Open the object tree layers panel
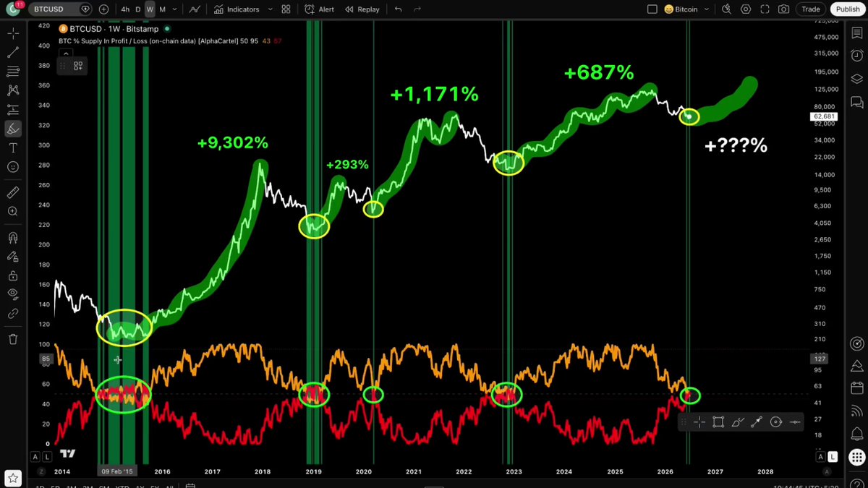Viewport: 868px width, 488px height. point(856,79)
